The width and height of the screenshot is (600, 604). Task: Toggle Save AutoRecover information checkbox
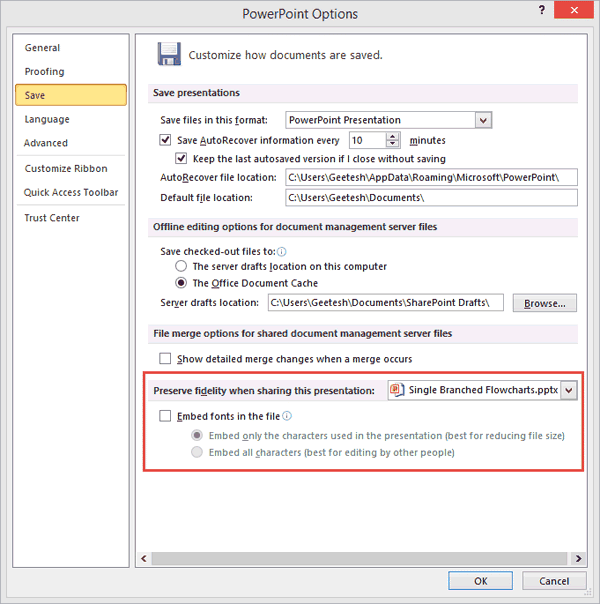tap(166, 141)
